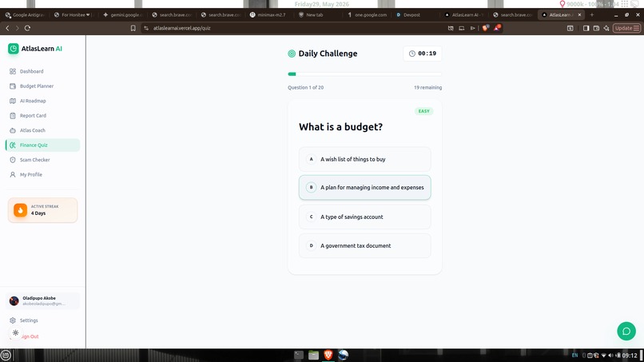Bookmark this page icon
Viewport: 644px width, 362px height.
[x=133, y=28]
